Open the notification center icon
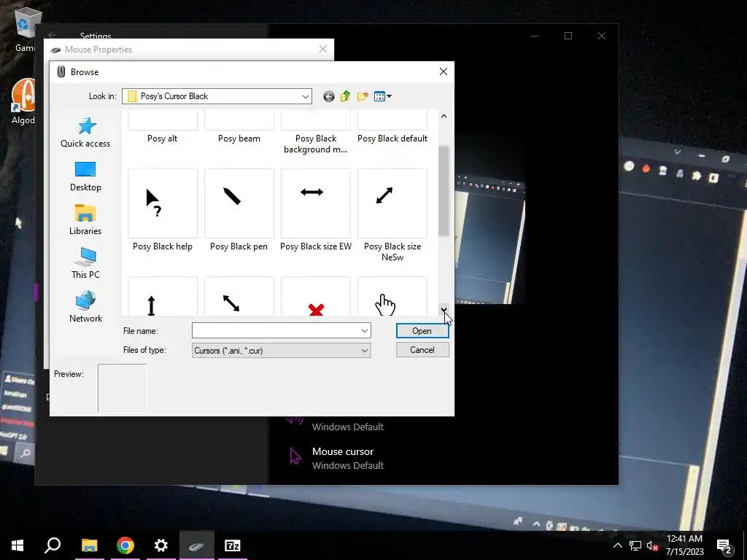 (724, 545)
